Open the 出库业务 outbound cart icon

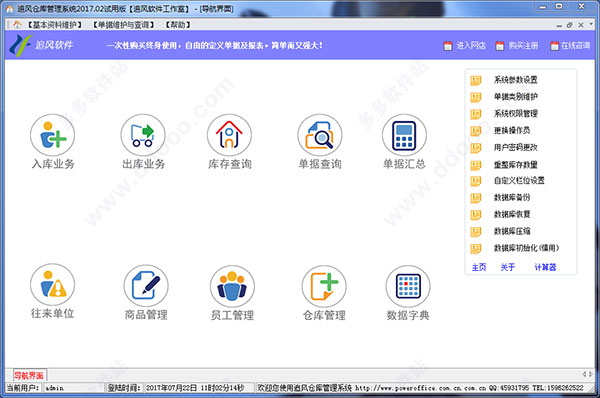[143, 135]
